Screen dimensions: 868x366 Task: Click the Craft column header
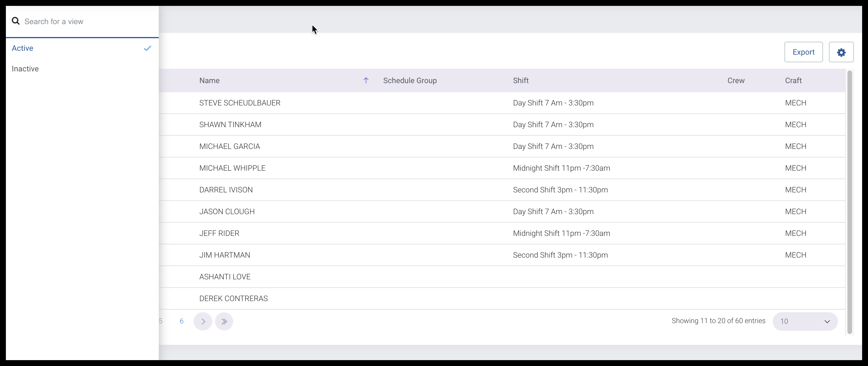click(793, 80)
